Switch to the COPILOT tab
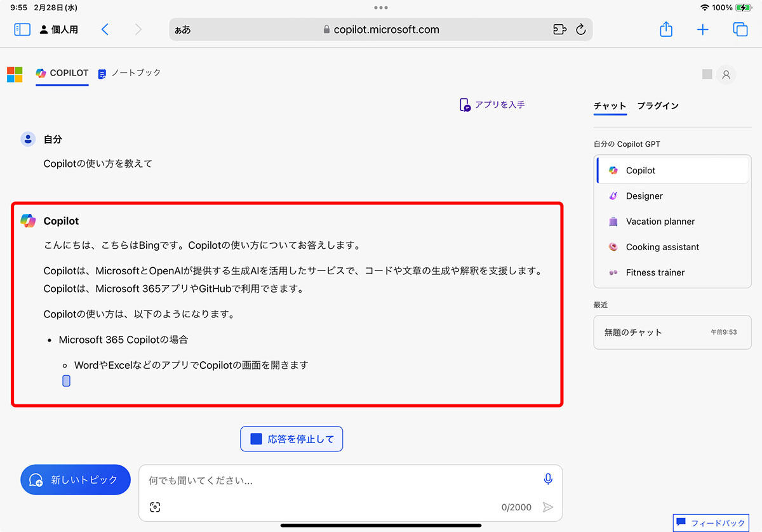This screenshot has width=762, height=532. (62, 74)
